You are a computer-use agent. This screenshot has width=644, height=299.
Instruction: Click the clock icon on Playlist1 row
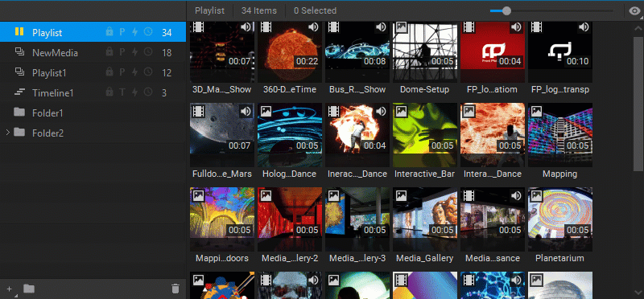tap(148, 72)
